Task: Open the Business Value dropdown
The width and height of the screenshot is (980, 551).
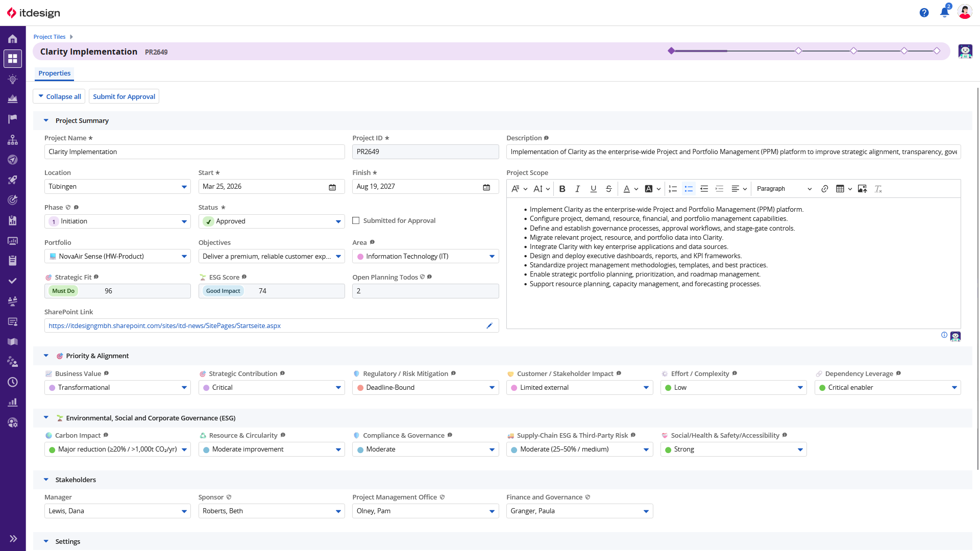Action: pos(117,388)
